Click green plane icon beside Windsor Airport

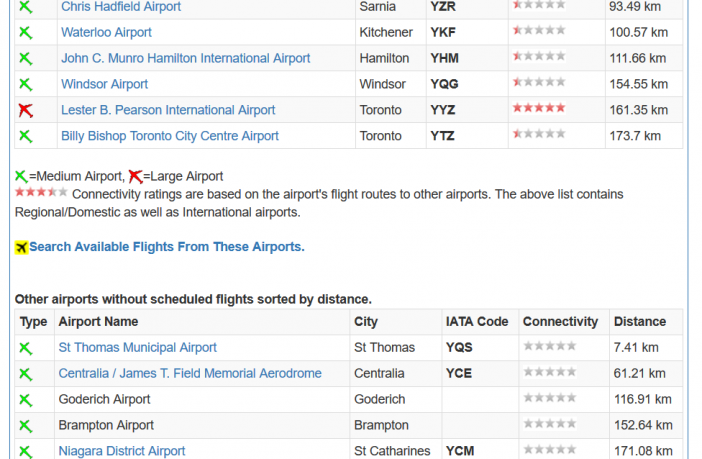[26, 84]
